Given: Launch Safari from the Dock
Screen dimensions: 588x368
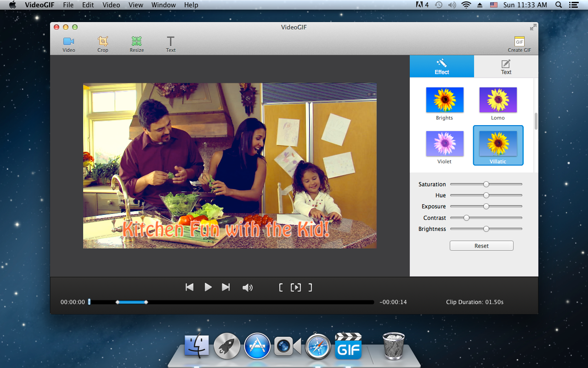Looking at the screenshot, I should click(318, 346).
